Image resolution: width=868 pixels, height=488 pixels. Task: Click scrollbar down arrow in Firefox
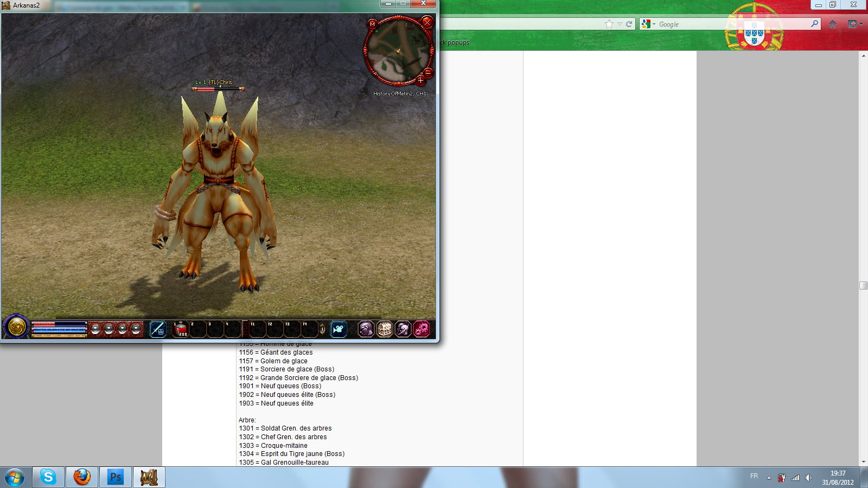coord(863,462)
